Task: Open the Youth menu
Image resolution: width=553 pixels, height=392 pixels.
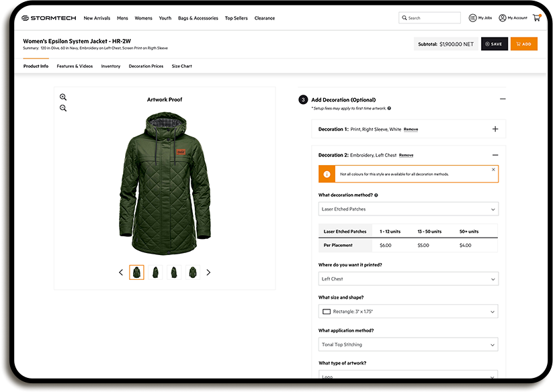Action: coord(165,18)
